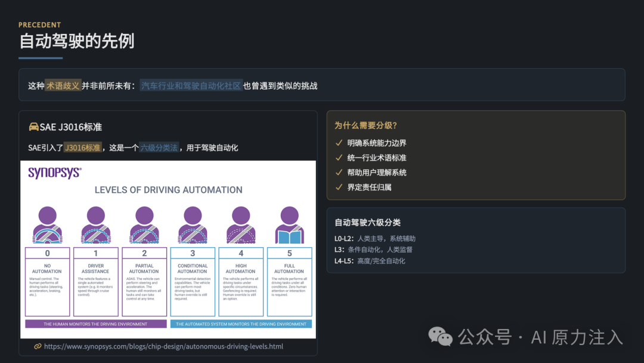Click the 统一行业术语标准 list item text
The height and width of the screenshot is (363, 644).
coord(377,158)
